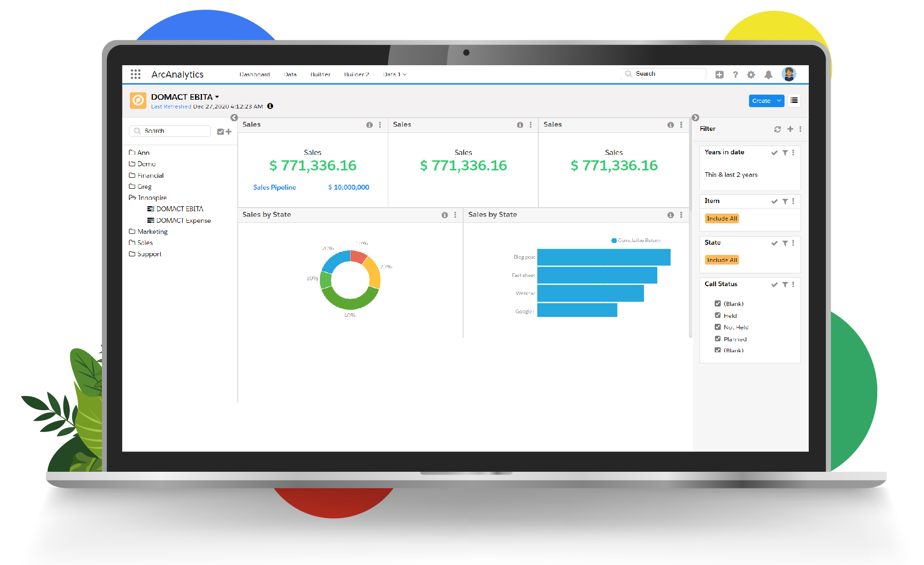Switch to the Builder tab
This screenshot has height=565, width=924.
click(320, 74)
